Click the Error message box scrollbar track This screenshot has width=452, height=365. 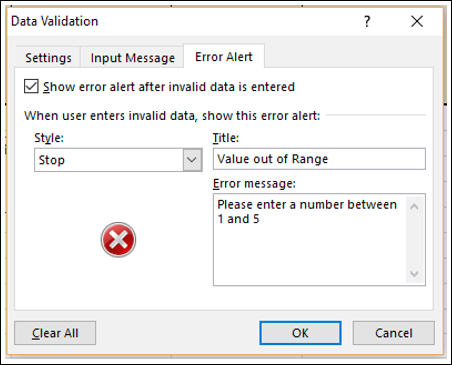coord(414,241)
